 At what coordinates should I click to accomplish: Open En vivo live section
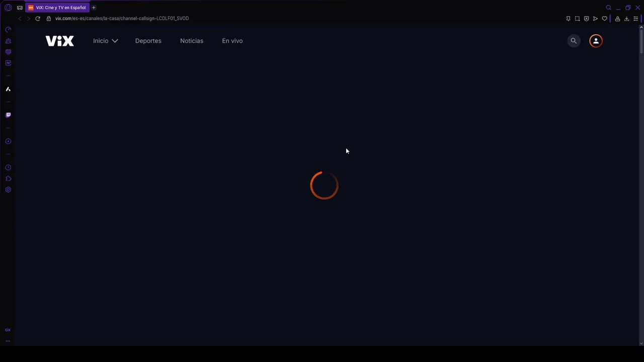[x=232, y=41]
